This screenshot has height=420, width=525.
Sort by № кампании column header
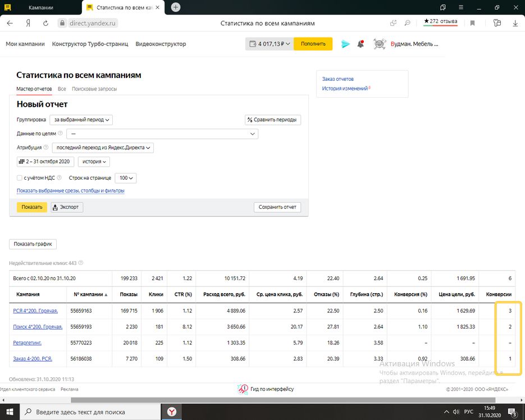point(90,294)
